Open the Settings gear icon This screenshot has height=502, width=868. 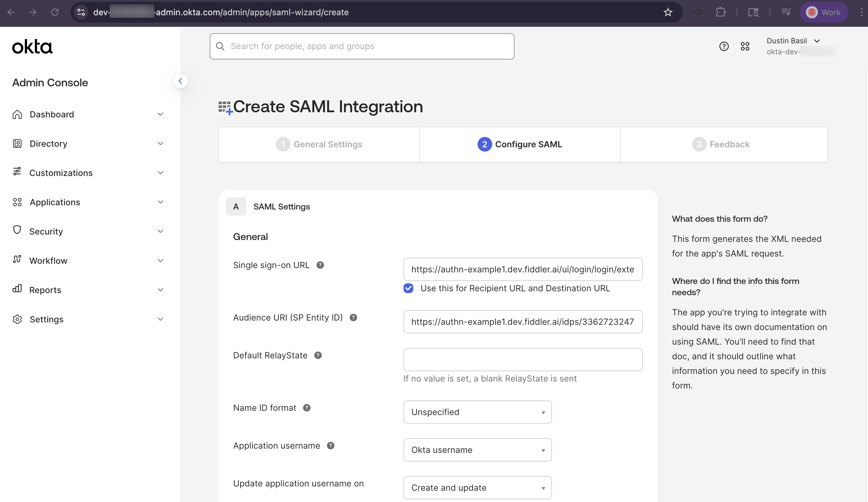[x=17, y=319]
